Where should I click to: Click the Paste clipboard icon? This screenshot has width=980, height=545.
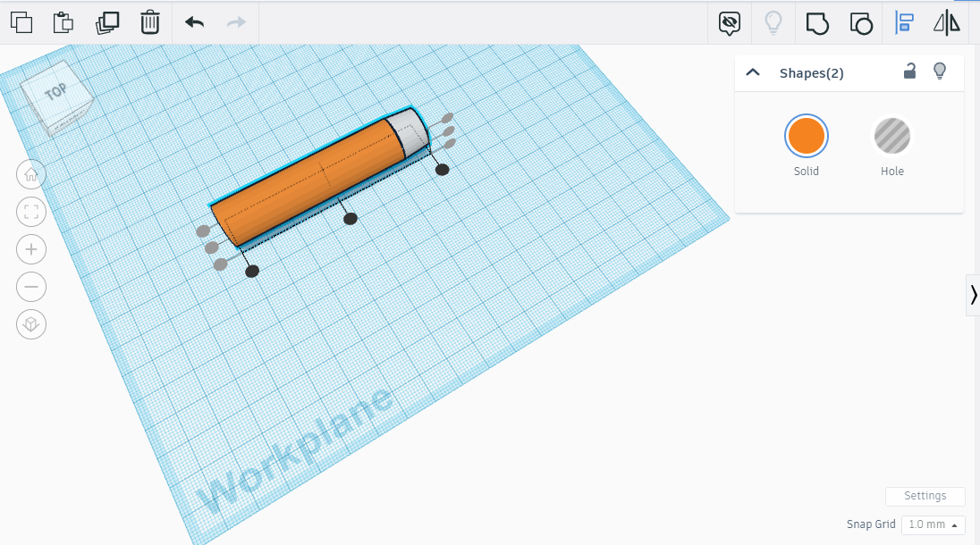63,22
